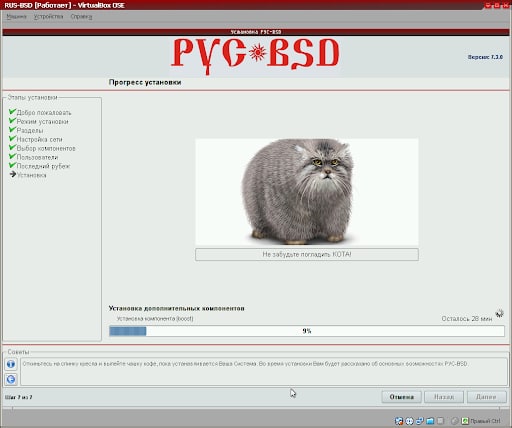Image resolution: width=512 pixels, height=428 pixels.
Task: Click the Отмена button
Action: click(x=401, y=397)
